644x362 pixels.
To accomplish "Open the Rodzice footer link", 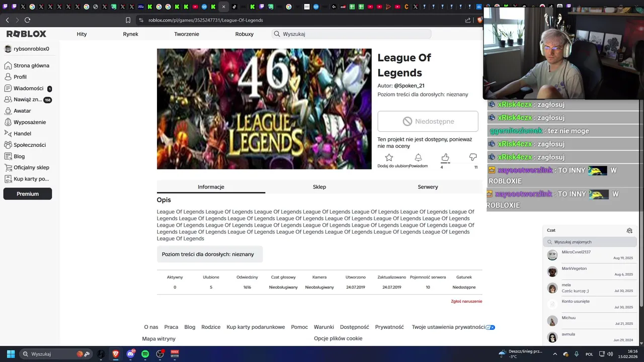I will point(211,327).
